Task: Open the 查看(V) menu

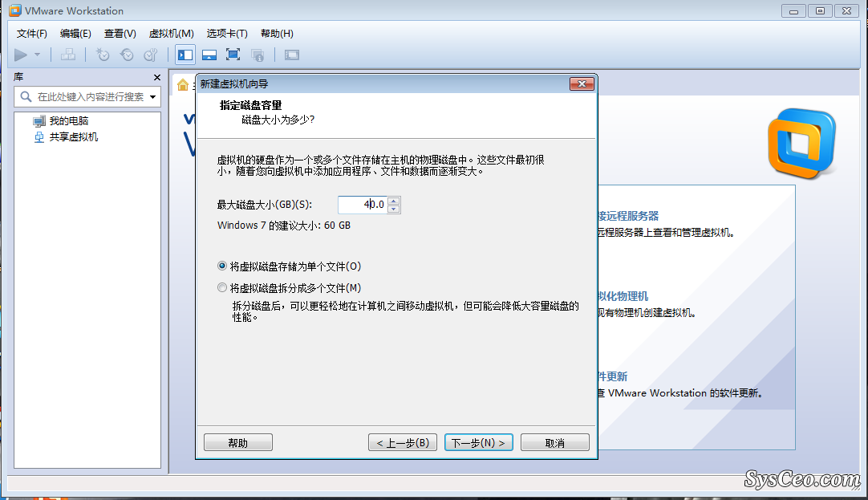Action: [120, 34]
